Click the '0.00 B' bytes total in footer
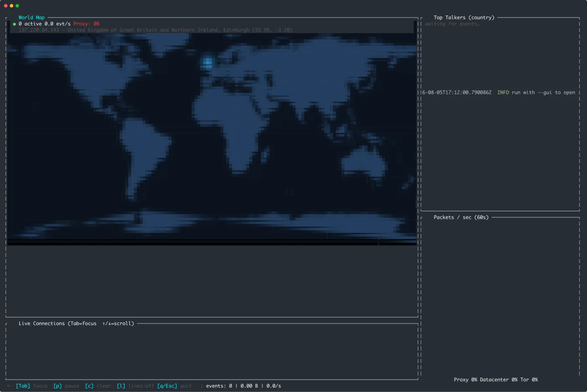 [x=249, y=386]
